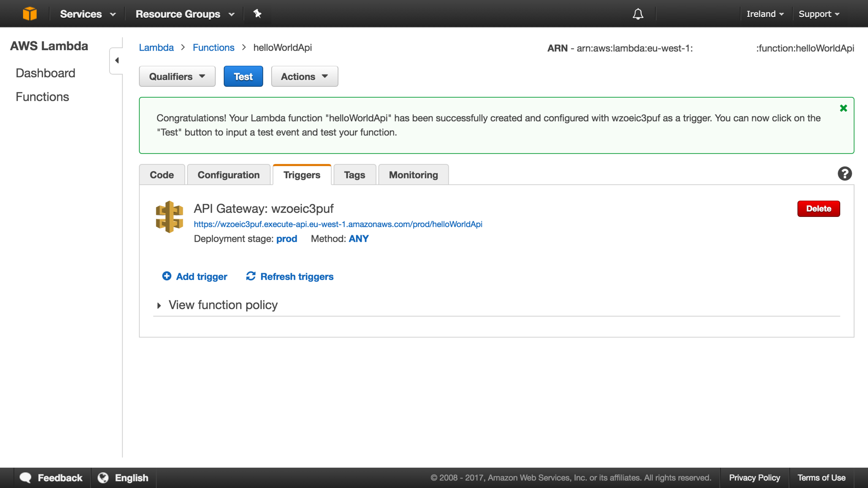This screenshot has height=488, width=868.
Task: Click the Add trigger plus icon
Action: [x=167, y=276]
